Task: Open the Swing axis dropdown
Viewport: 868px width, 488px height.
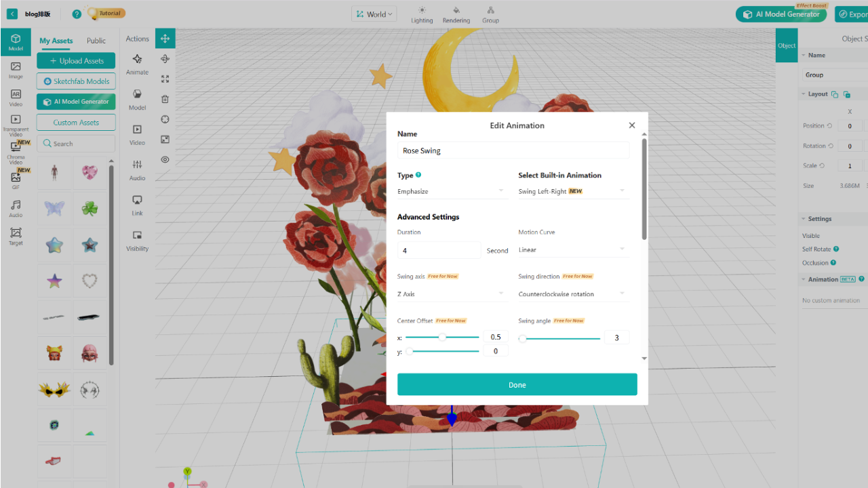Action: point(452,293)
